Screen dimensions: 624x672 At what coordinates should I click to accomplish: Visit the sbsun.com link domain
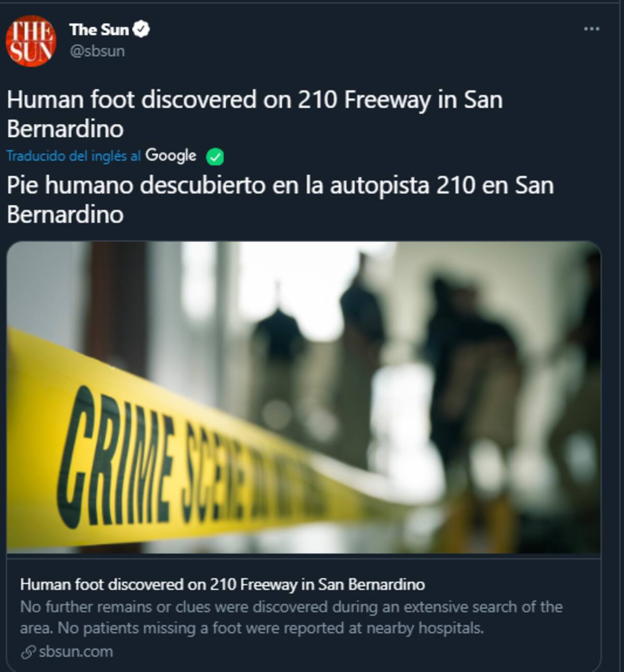pos(76,652)
